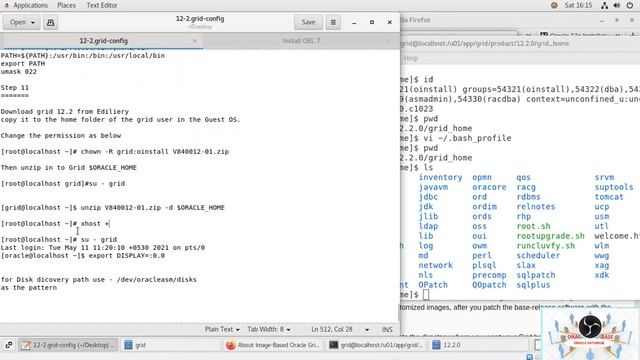Screen dimensions: 640x360
Task: Open the Firefox taskbar entry
Action: coord(273,345)
